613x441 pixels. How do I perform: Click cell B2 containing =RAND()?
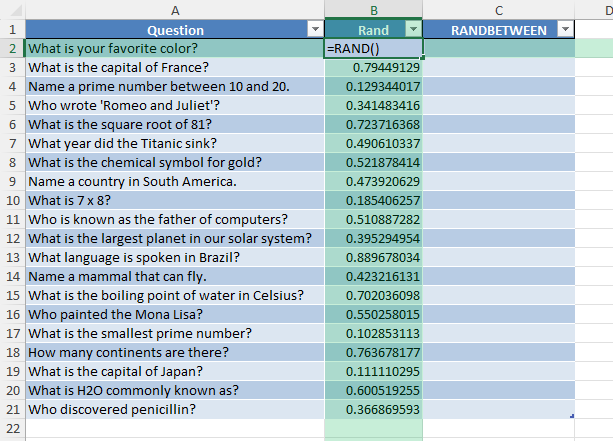[x=374, y=48]
